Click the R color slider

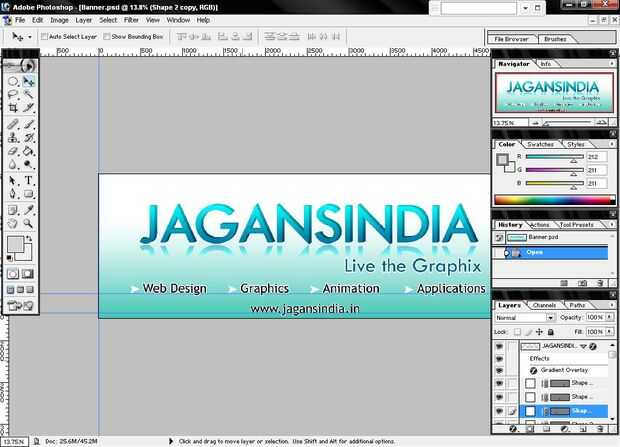[x=554, y=157]
